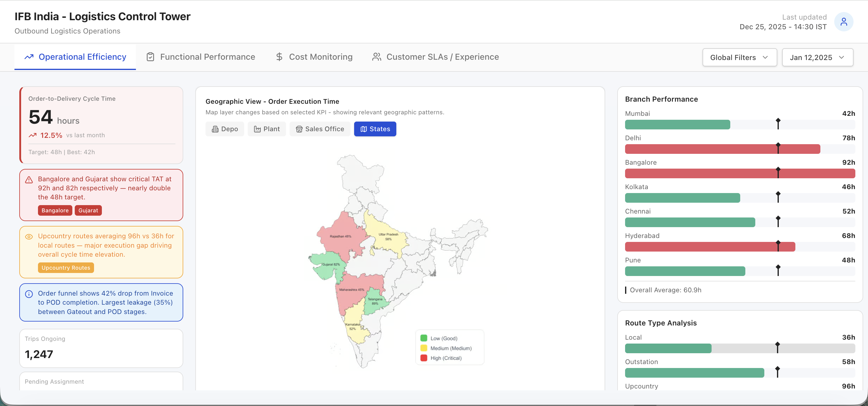Click the clipboard icon on Functional Performance
The height and width of the screenshot is (406, 868).
pos(150,57)
